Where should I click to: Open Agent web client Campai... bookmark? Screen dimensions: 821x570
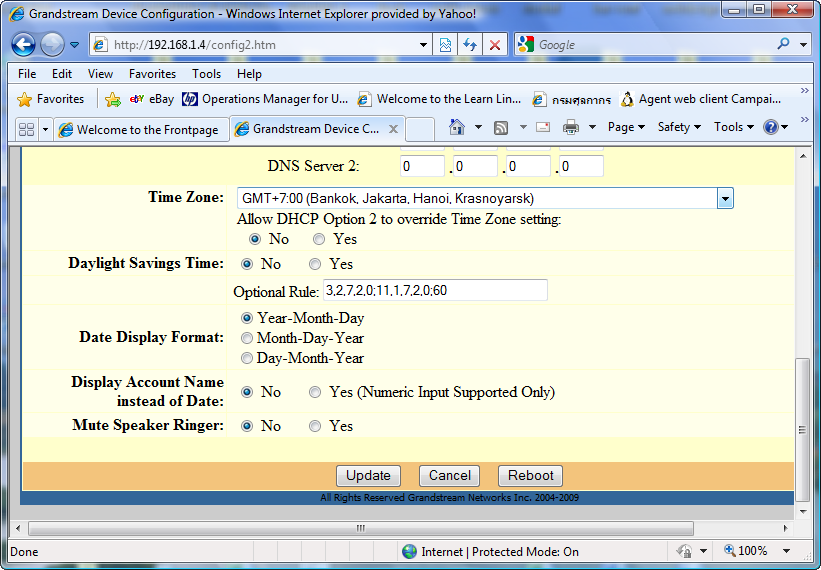pyautogui.click(x=701, y=99)
